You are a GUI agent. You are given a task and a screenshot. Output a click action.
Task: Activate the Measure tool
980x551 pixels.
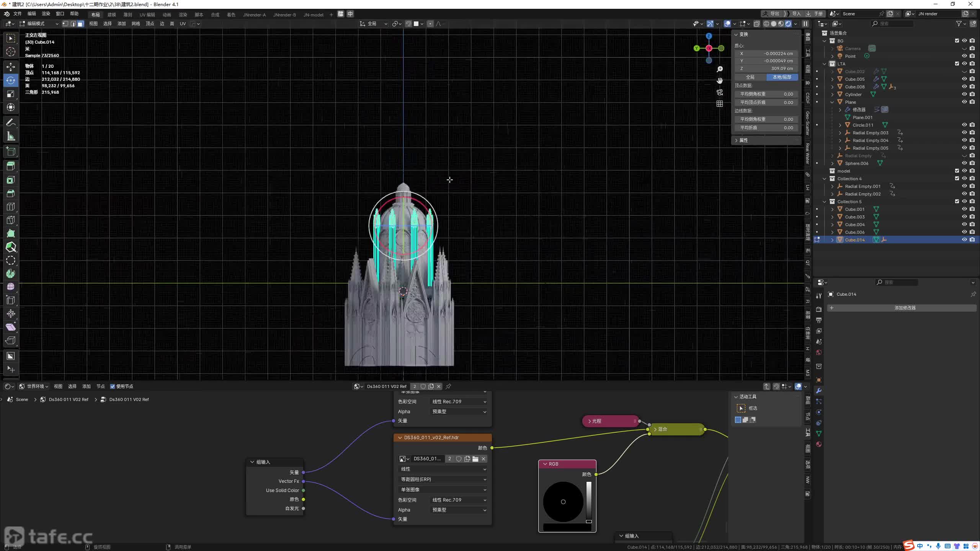point(11,137)
